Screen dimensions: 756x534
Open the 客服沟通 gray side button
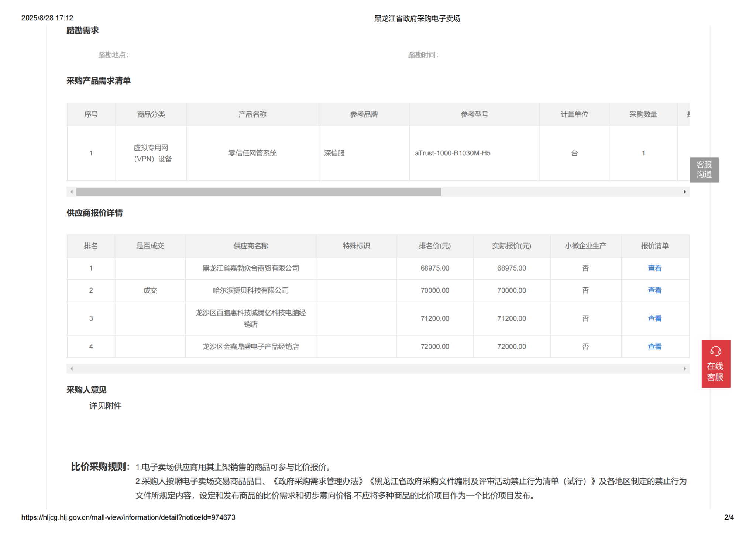pos(704,170)
